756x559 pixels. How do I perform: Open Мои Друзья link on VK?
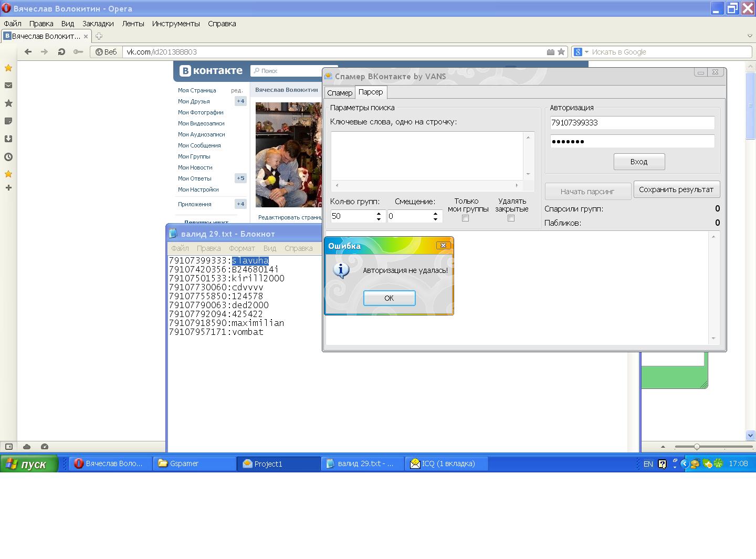(x=194, y=101)
